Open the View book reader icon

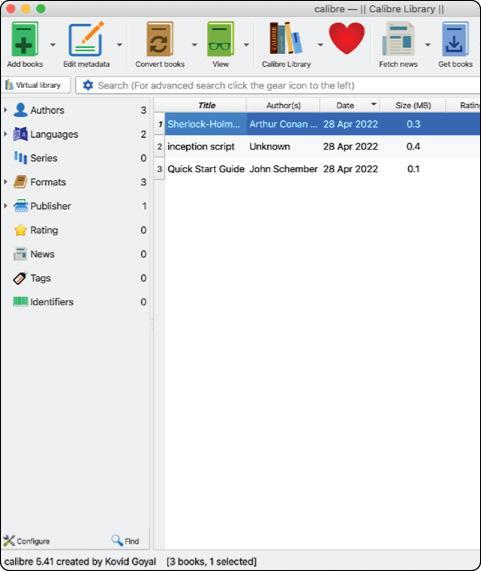[220, 39]
